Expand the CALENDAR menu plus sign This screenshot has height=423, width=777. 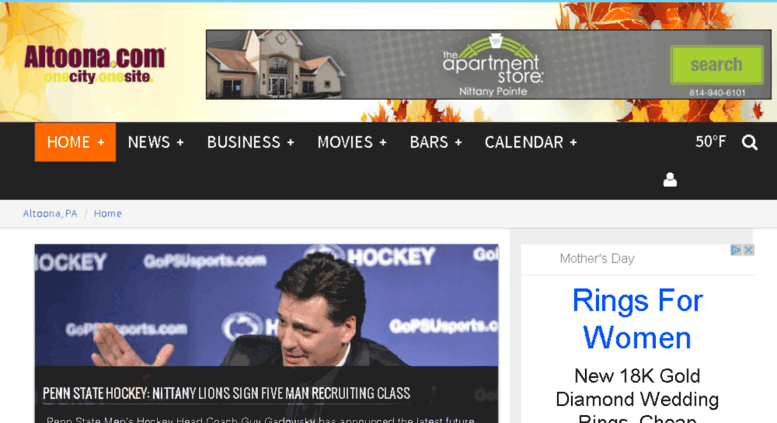click(573, 143)
